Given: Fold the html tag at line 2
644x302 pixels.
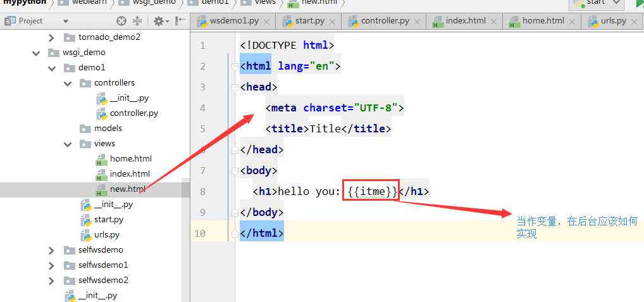Looking at the screenshot, I should point(235,66).
